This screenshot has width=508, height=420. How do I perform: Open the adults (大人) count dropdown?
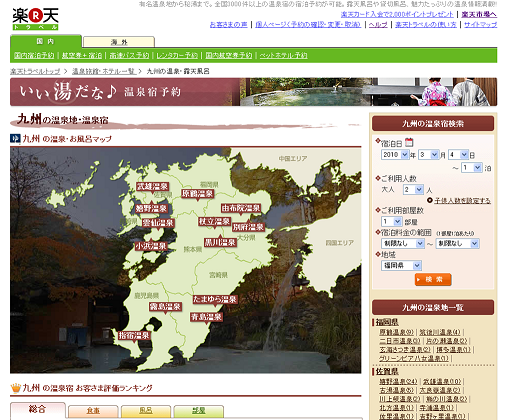pos(413,190)
